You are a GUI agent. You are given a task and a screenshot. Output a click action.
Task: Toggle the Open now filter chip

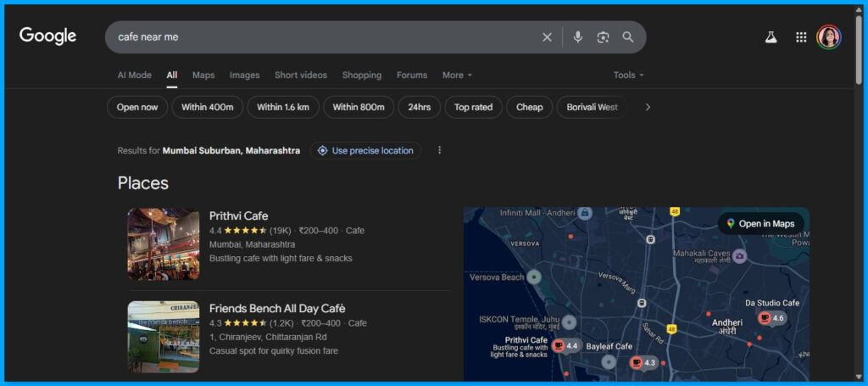[137, 107]
